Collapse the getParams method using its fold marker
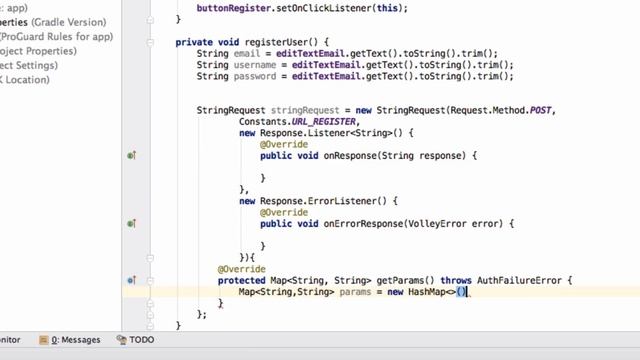The height and width of the screenshot is (360, 640). [x=150, y=281]
